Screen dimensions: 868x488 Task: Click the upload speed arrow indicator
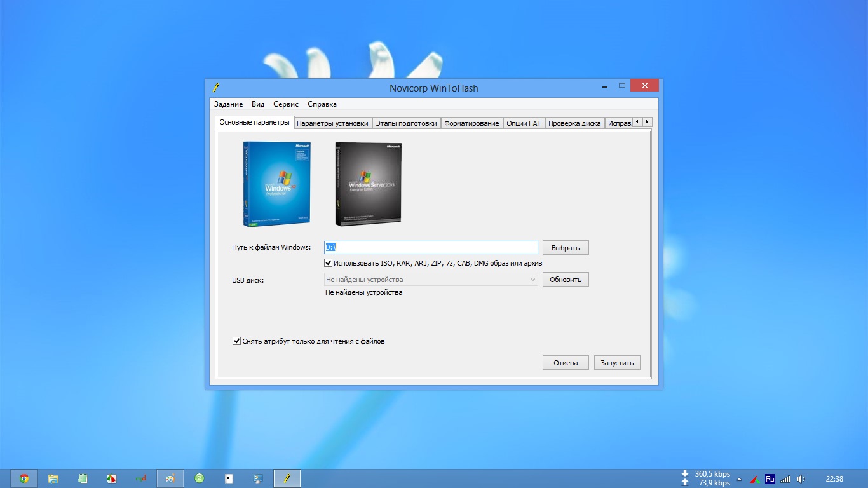coord(685,483)
